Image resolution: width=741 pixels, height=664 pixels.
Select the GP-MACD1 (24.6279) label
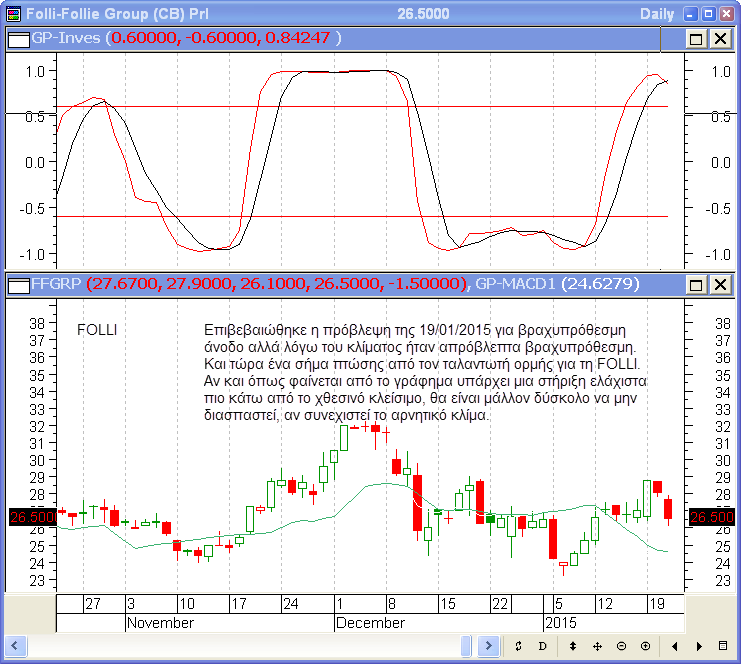pyautogui.click(x=557, y=284)
